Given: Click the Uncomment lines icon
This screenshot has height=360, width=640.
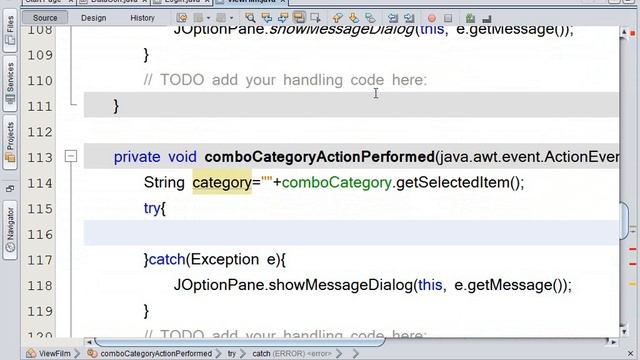Looking at the screenshot, I should [487, 18].
